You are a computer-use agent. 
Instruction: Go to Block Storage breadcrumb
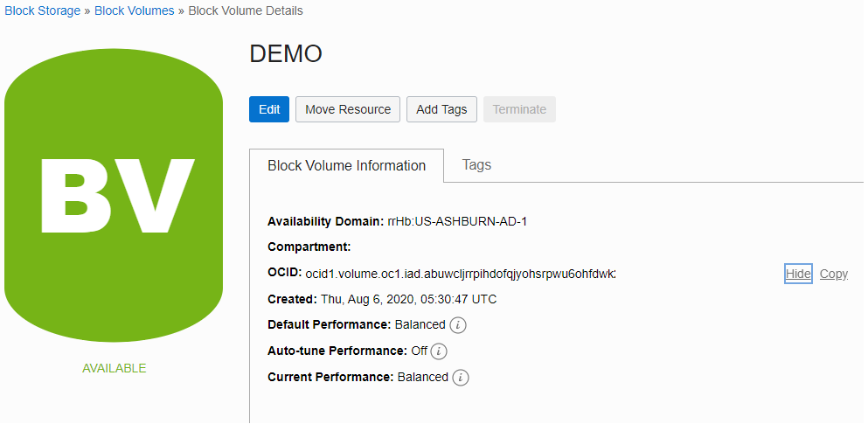tap(40, 10)
